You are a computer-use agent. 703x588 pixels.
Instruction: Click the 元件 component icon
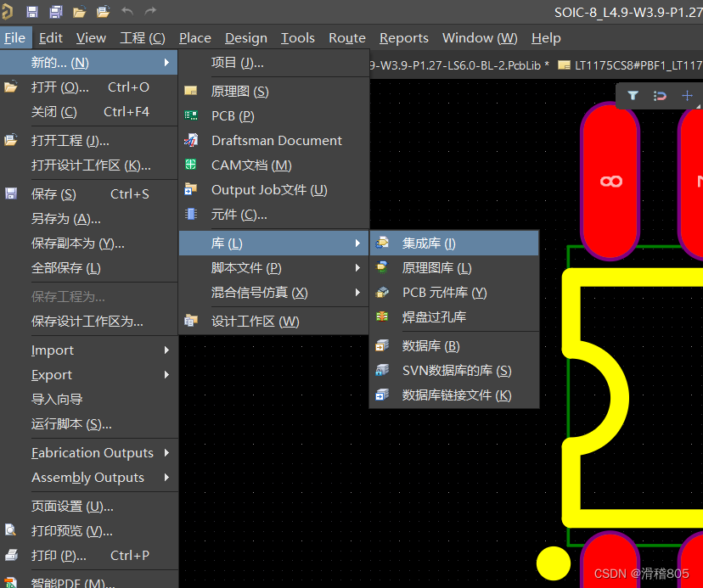[x=191, y=214]
